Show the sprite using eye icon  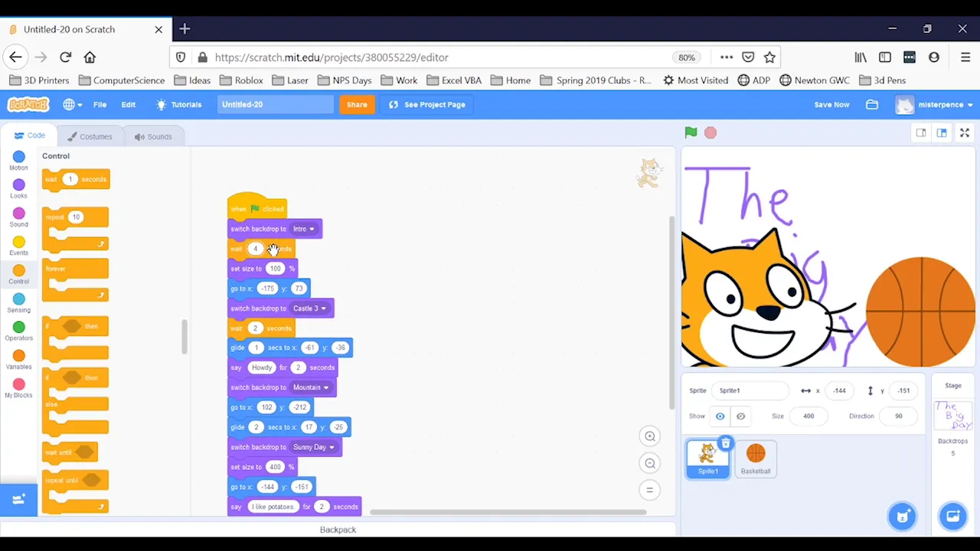720,416
